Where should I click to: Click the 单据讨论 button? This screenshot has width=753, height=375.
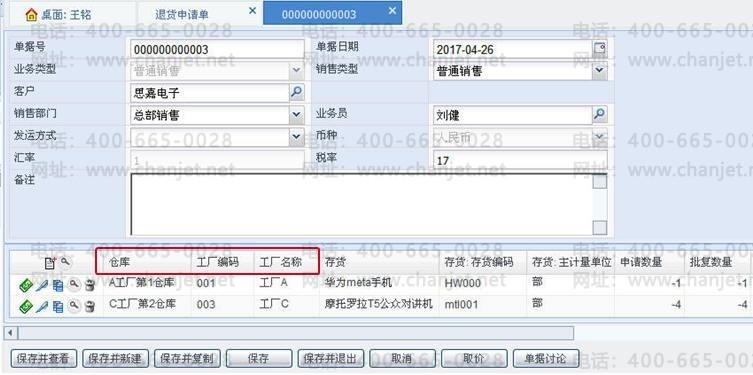click(x=546, y=358)
